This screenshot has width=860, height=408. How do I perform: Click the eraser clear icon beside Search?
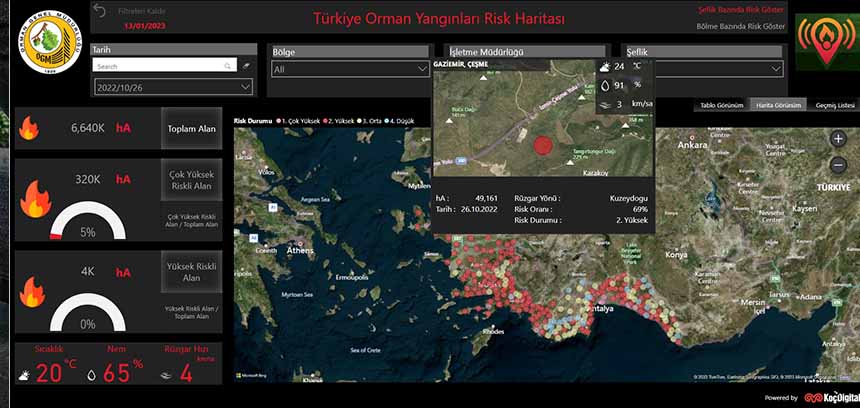246,66
